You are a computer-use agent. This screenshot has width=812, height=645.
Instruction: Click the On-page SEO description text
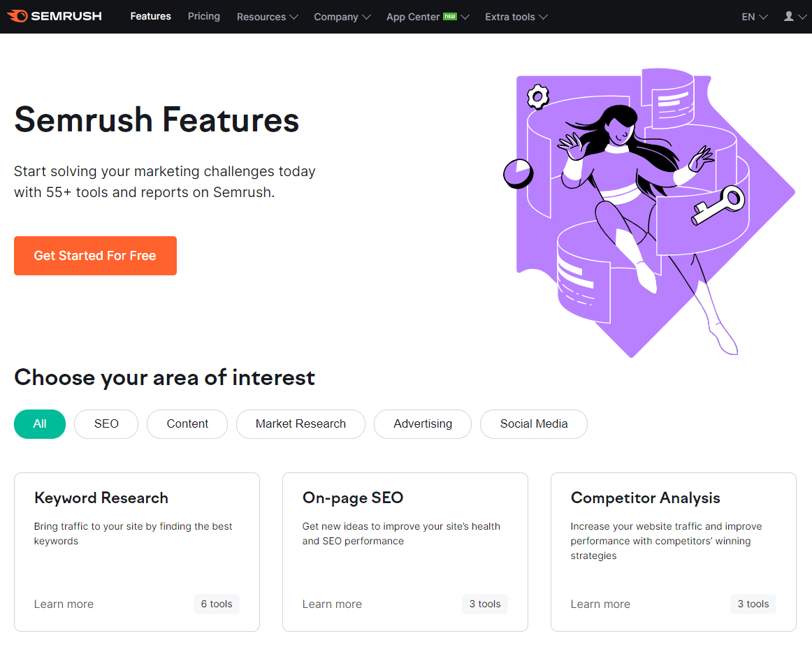click(x=401, y=534)
